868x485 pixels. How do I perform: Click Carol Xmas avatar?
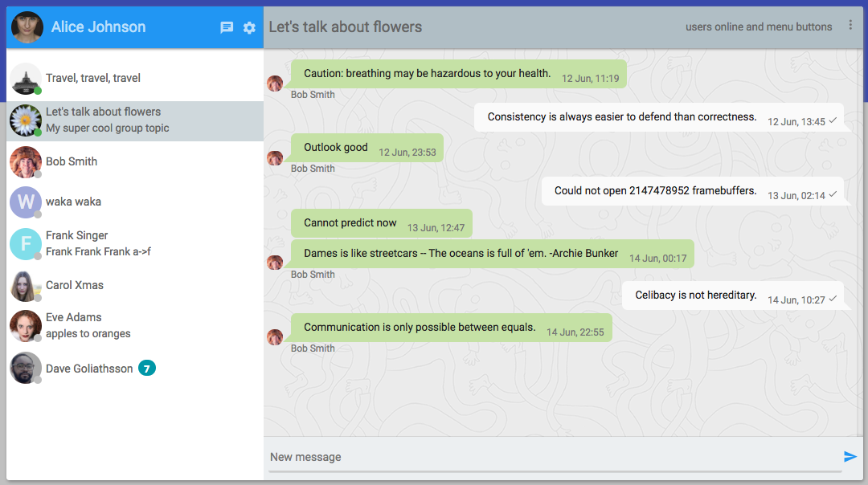click(26, 286)
